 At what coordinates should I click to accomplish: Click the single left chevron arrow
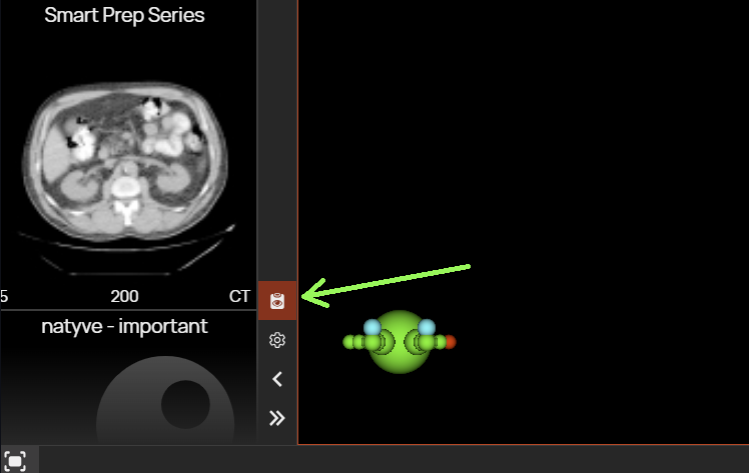click(277, 379)
